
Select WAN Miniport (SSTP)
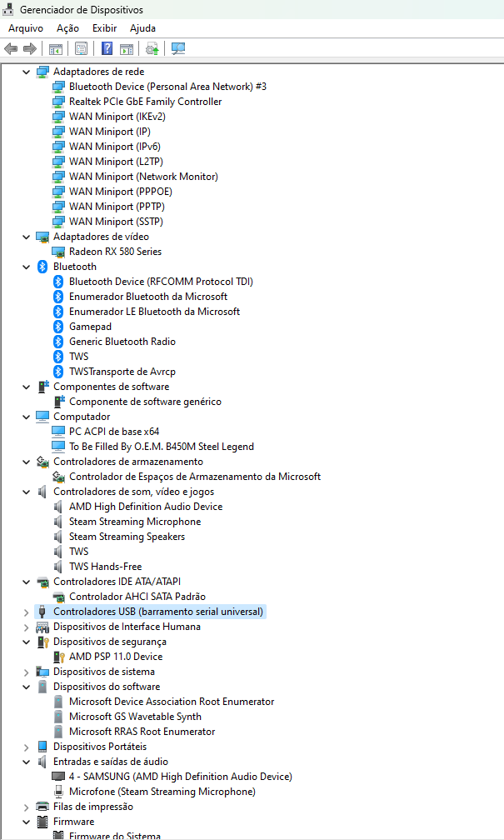[x=117, y=222]
